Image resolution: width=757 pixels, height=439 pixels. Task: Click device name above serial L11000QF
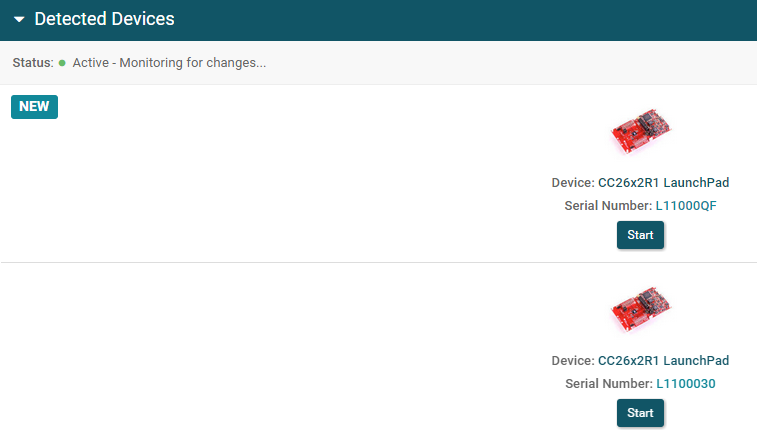663,183
